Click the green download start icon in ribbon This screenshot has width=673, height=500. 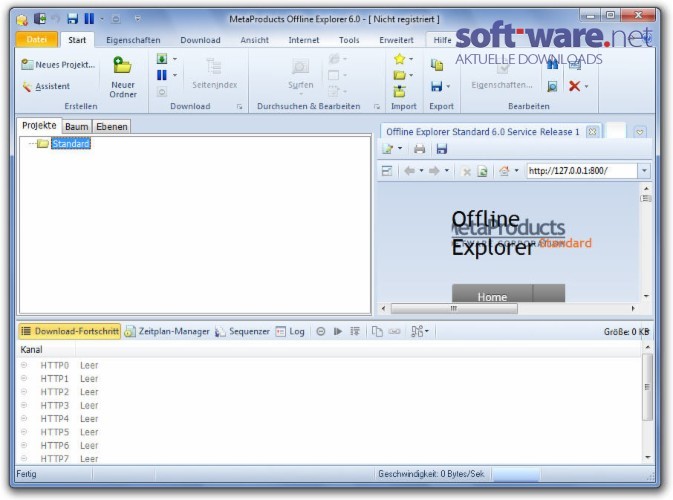coord(162,59)
